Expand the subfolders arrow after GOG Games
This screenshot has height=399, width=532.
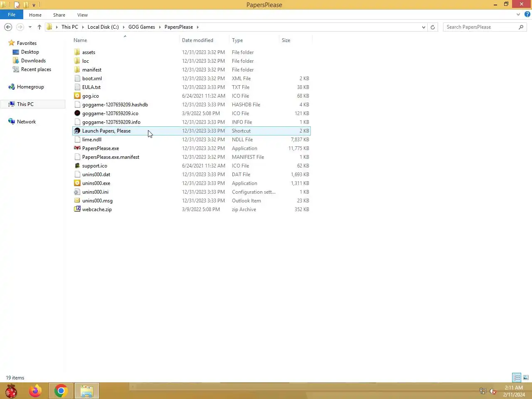[160, 27]
